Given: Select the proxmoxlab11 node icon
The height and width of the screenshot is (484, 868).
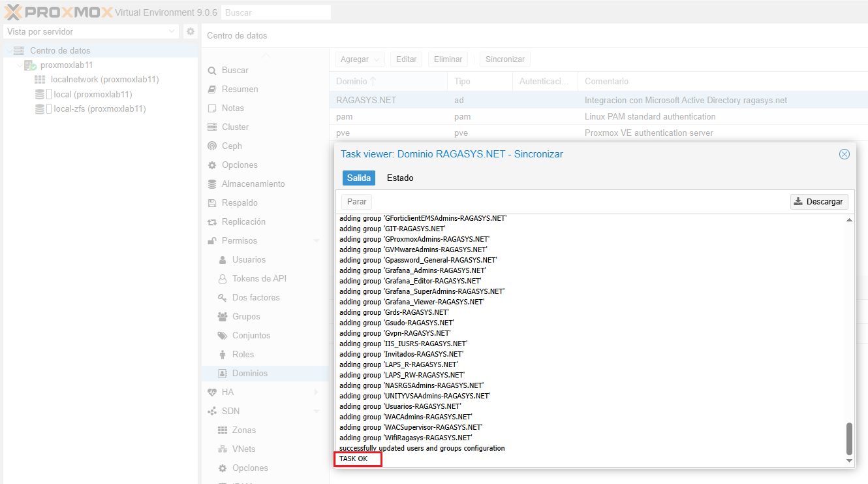Looking at the screenshot, I should [x=30, y=65].
